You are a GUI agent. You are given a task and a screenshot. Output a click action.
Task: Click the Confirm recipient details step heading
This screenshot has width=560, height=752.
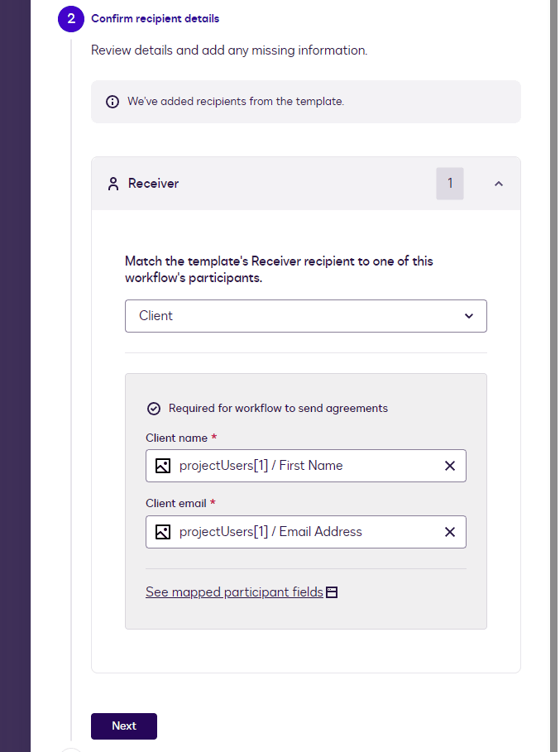pos(156,18)
